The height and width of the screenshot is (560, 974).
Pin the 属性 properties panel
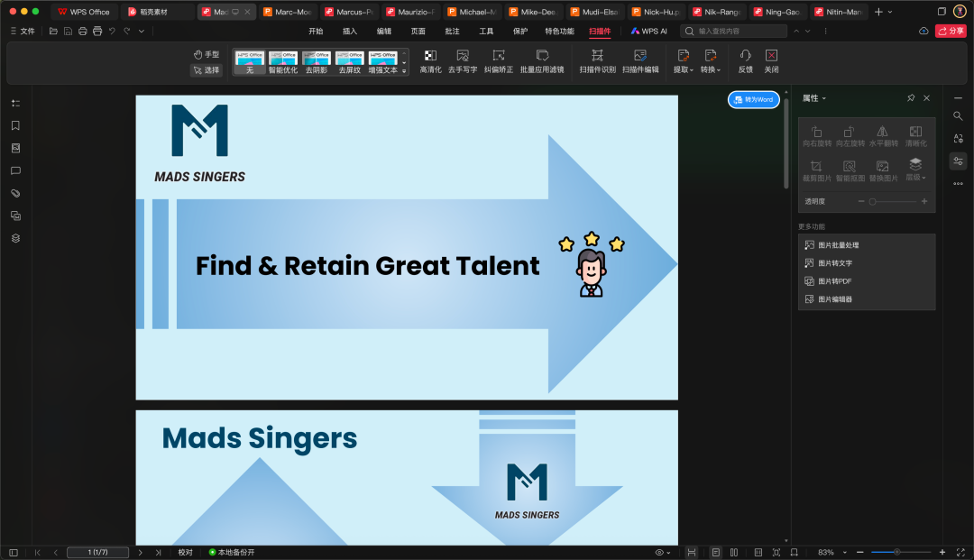click(x=911, y=98)
